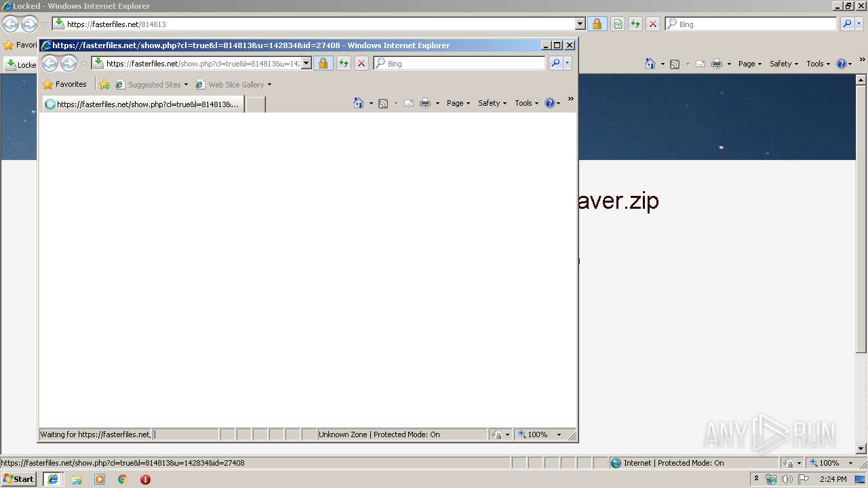Click popup address bar URL field
This screenshot has height=488, width=868.
click(202, 63)
